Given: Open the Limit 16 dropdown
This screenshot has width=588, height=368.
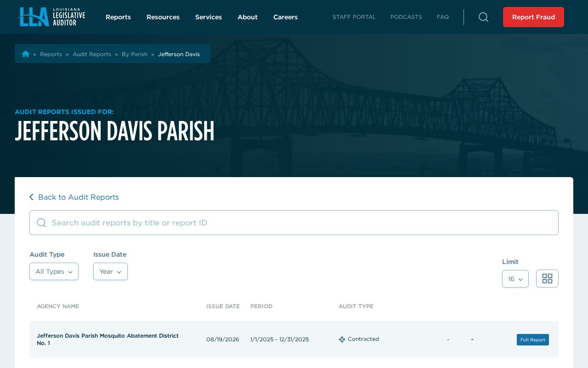Looking at the screenshot, I should coord(515,279).
